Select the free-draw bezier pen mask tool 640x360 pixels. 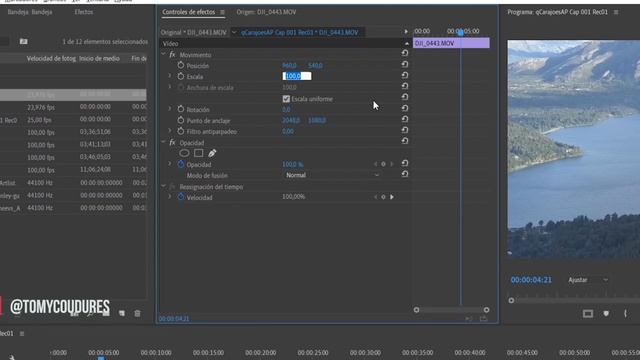212,153
